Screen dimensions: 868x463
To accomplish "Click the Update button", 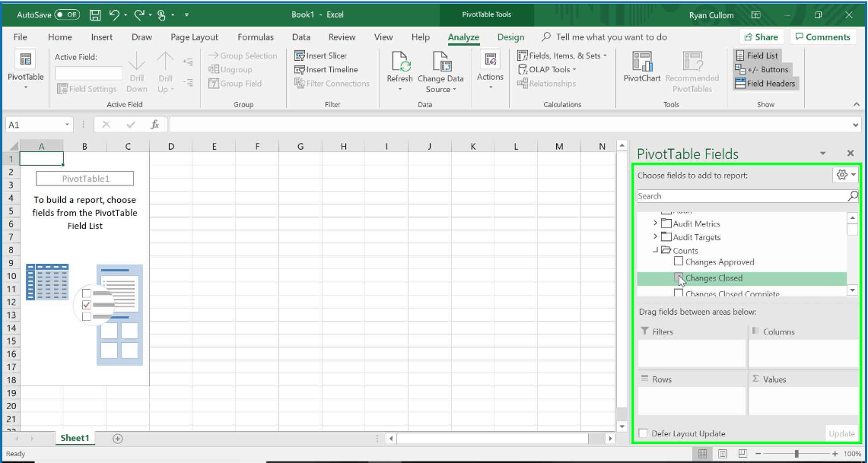I will point(841,433).
